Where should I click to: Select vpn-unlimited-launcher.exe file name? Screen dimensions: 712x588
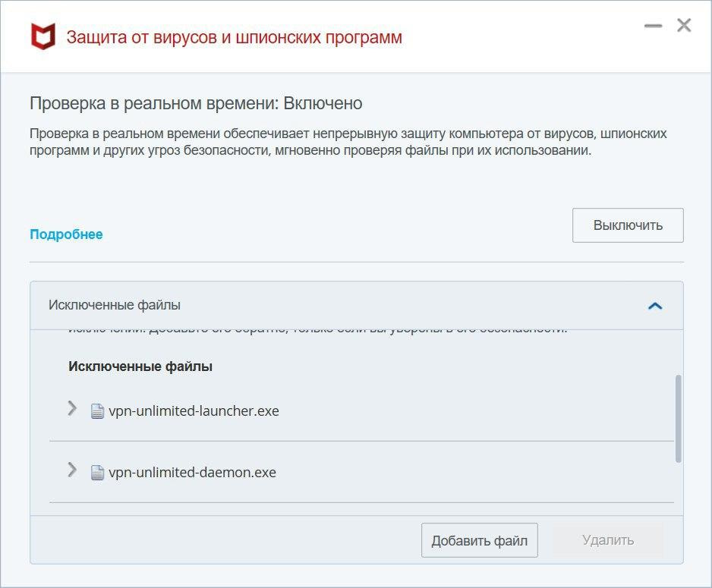click(194, 411)
